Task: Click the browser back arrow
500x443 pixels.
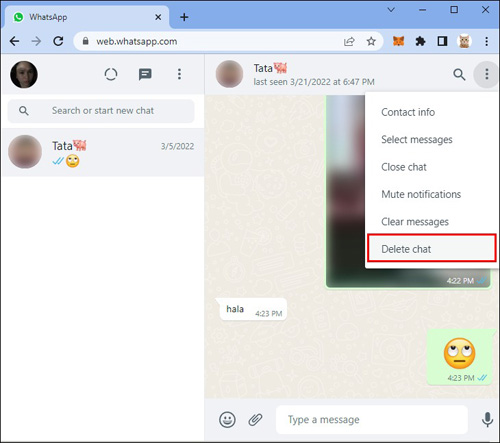Action: (x=15, y=41)
